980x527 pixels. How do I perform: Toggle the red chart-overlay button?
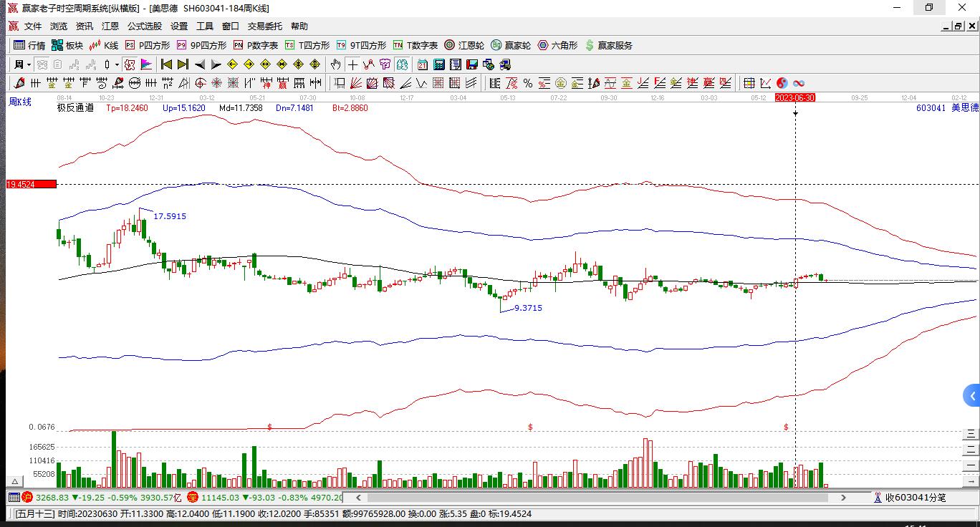pos(130,64)
